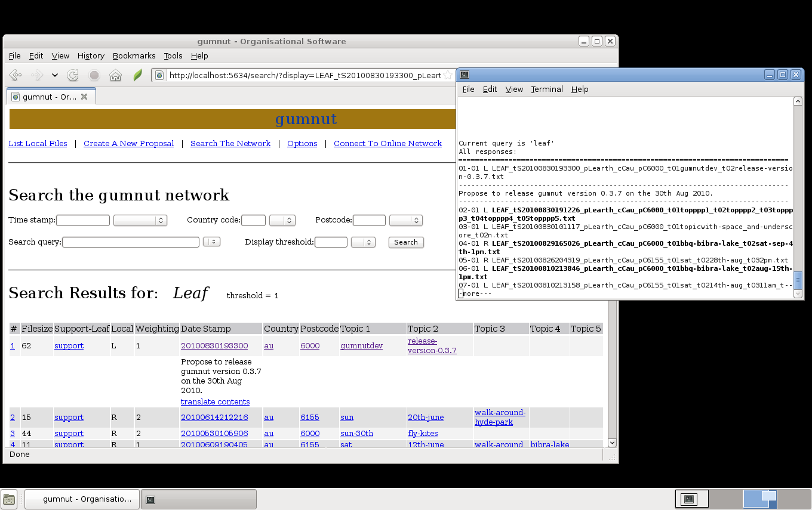Click the Forward navigation arrow icon

pyautogui.click(x=37, y=75)
